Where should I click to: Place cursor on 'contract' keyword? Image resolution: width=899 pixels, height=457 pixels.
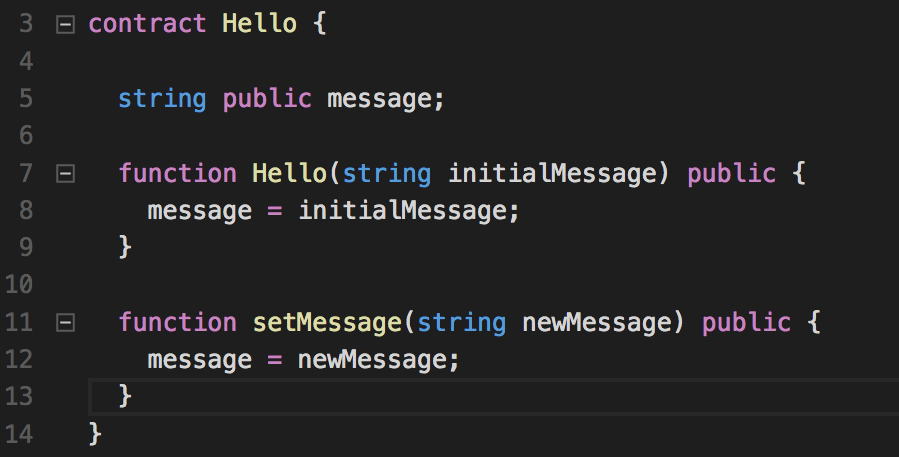click(147, 24)
